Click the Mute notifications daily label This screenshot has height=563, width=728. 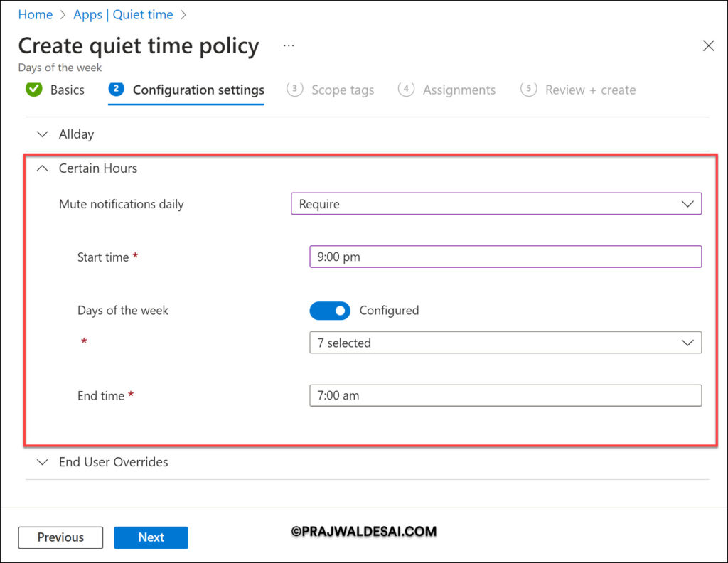coord(121,204)
